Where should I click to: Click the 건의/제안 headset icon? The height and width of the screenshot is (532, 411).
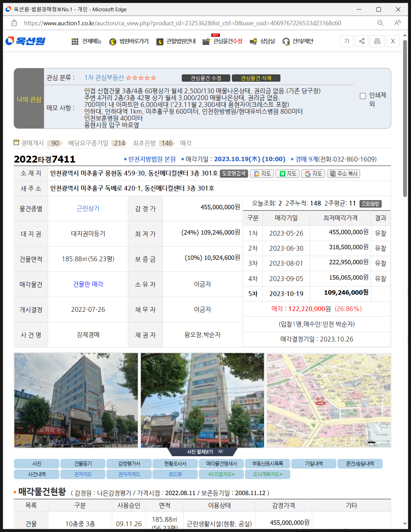click(x=285, y=41)
